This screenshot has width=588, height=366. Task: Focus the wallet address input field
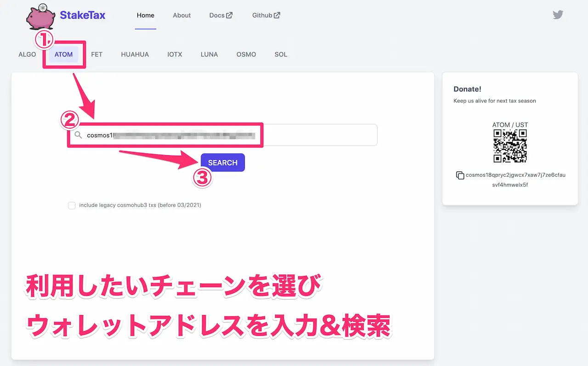tap(223, 135)
